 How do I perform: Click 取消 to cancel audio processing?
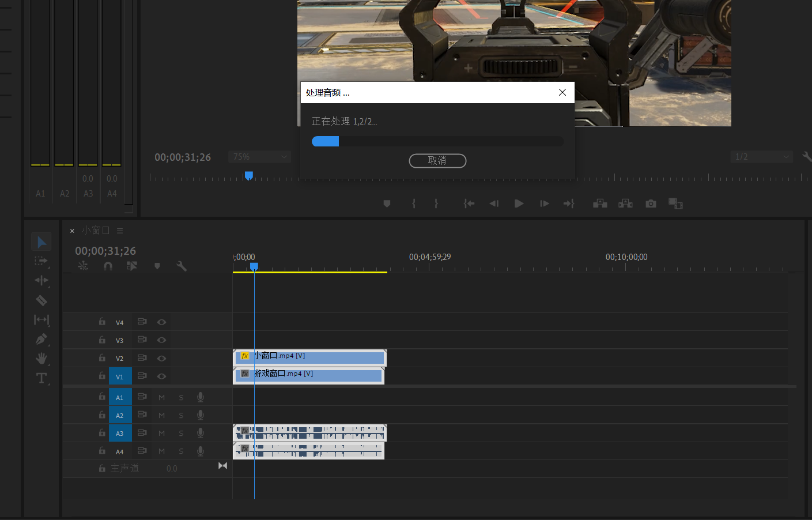tap(437, 161)
